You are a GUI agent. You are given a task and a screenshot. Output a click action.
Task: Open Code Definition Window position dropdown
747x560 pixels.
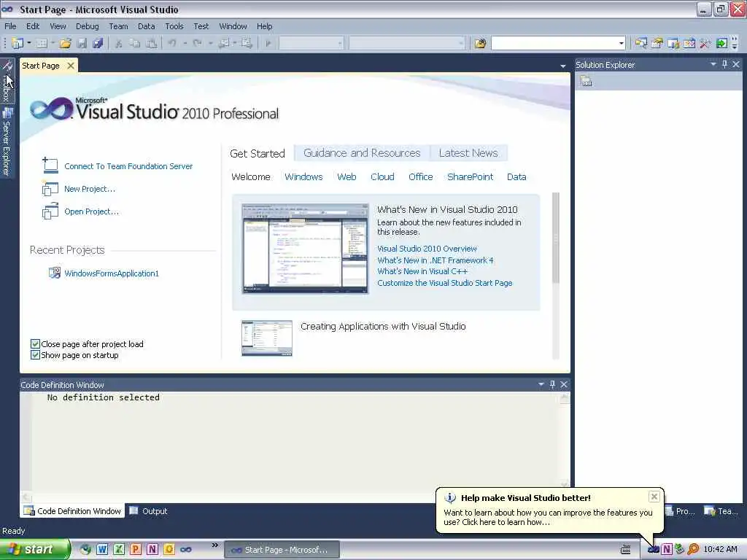click(541, 384)
